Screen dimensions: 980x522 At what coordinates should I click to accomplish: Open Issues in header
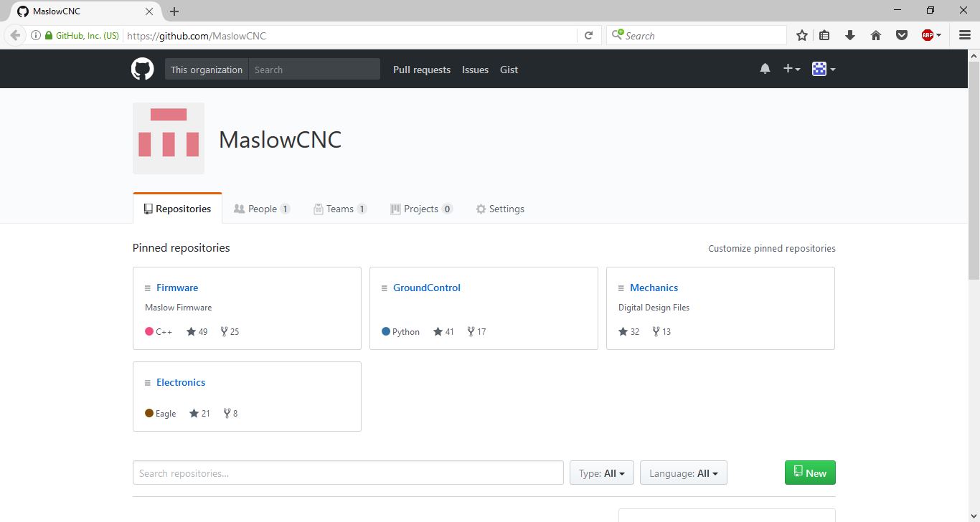(x=475, y=70)
